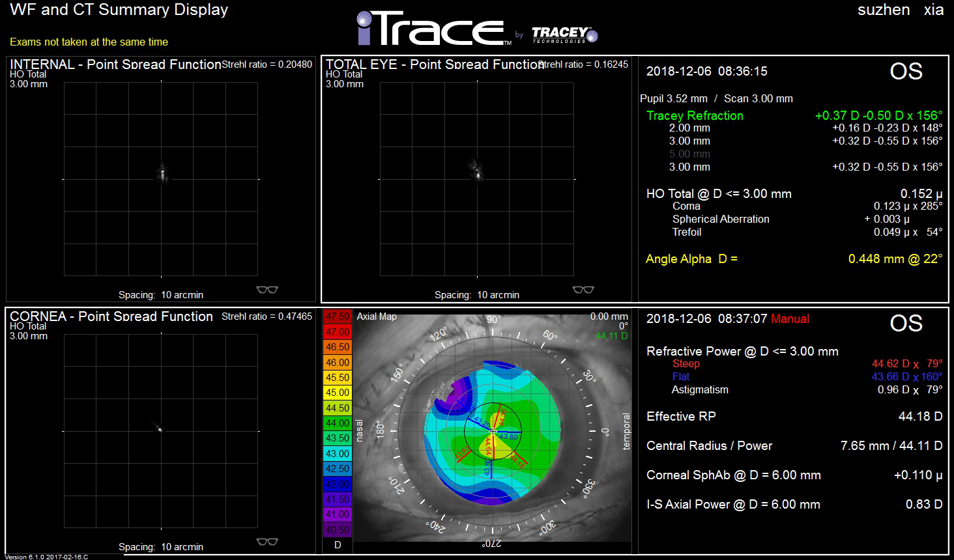Select the 44.00 D color scale swatch
Viewport: 954px width, 560px height.
338,423
